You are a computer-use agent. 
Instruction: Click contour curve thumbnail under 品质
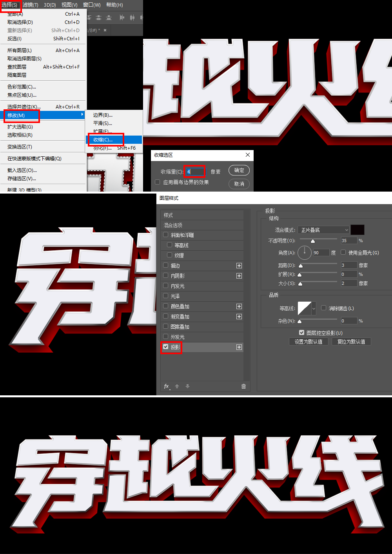[x=305, y=308]
